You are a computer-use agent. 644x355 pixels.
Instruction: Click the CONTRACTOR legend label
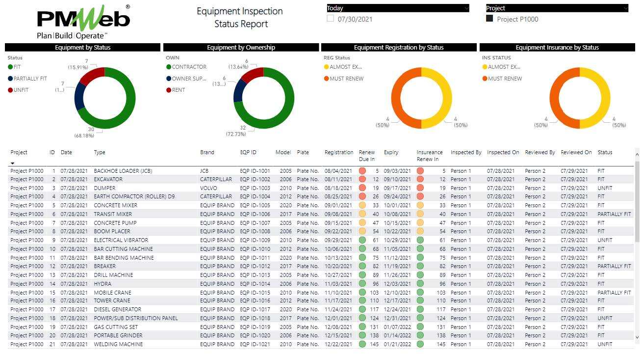189,67
